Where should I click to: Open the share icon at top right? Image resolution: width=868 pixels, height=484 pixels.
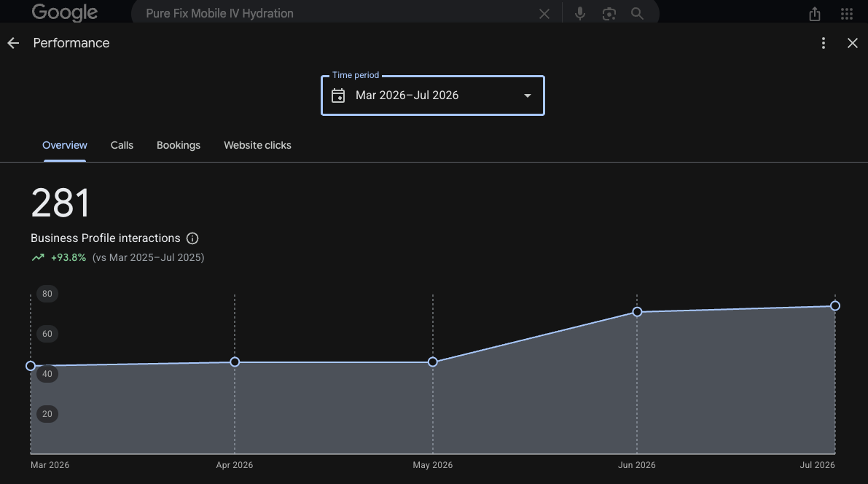click(814, 14)
